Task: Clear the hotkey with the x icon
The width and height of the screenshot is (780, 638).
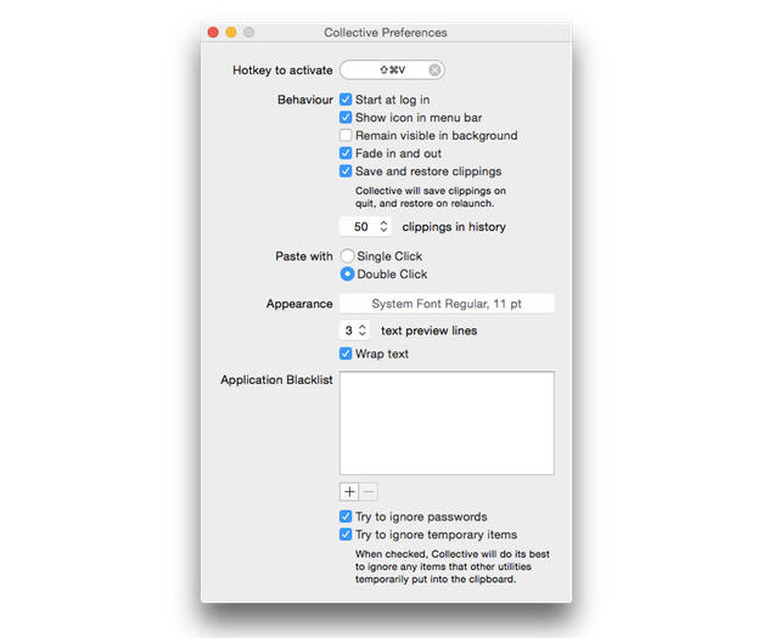Action: point(434,70)
